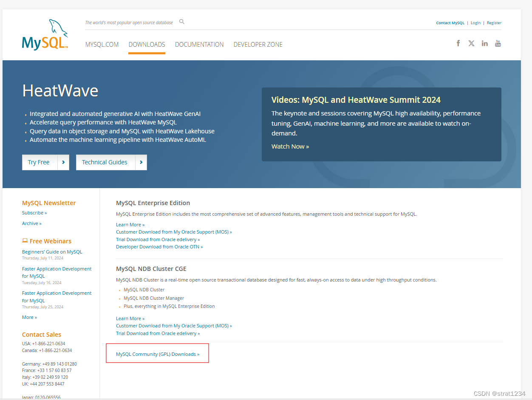Click the MySQL NDB Cluster Manager bullet
Image resolution: width=532 pixels, height=400 pixels.
coord(154,298)
